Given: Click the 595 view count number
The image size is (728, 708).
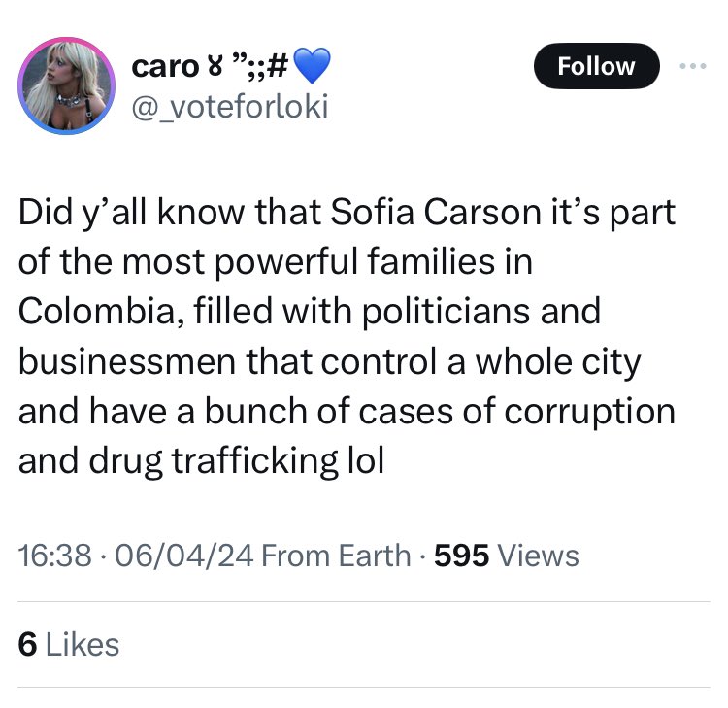Looking at the screenshot, I should [x=461, y=556].
